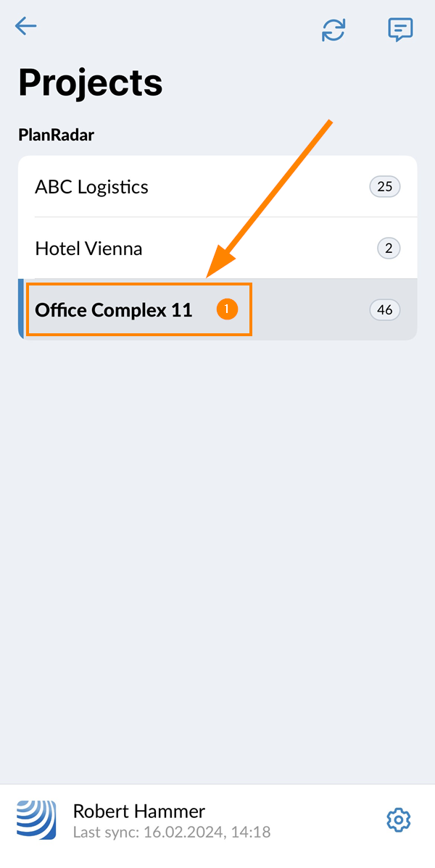Click the orange notification badge

pyautogui.click(x=227, y=309)
